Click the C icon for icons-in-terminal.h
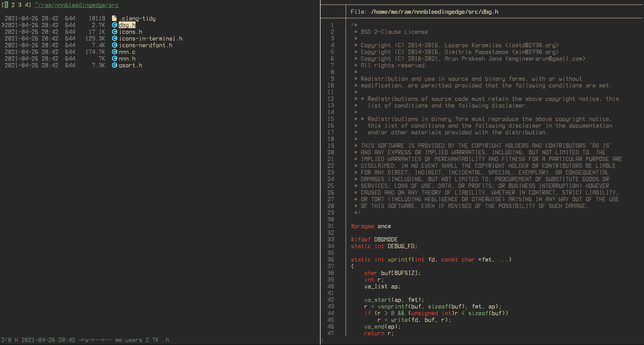 (x=114, y=39)
